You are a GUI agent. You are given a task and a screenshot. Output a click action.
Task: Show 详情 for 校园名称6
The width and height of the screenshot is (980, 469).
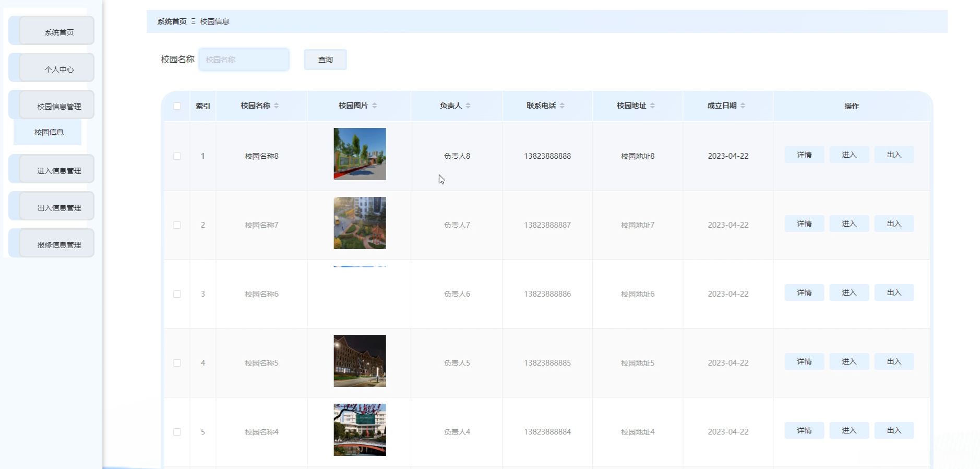point(804,292)
